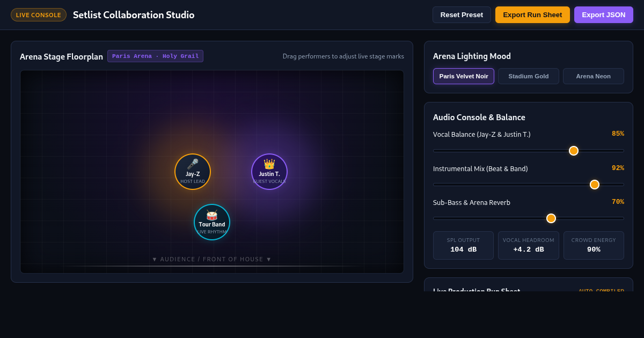644x338 pixels.
Task: Click the Audience / Front of House label
Action: 212,259
